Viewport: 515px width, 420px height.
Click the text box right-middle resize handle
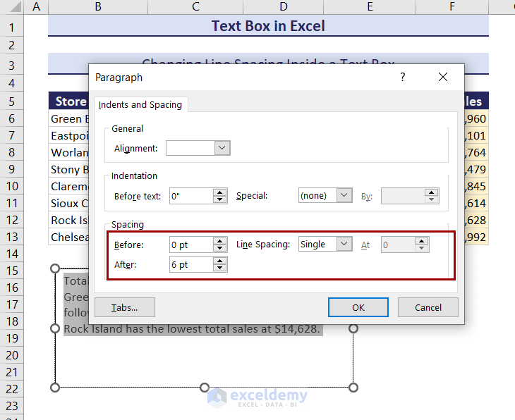pos(353,328)
